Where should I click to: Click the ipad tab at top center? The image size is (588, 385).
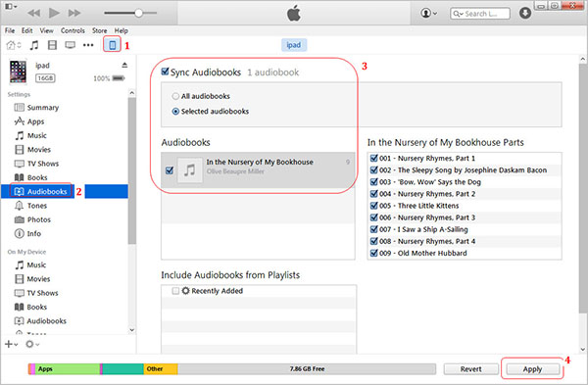[294, 45]
